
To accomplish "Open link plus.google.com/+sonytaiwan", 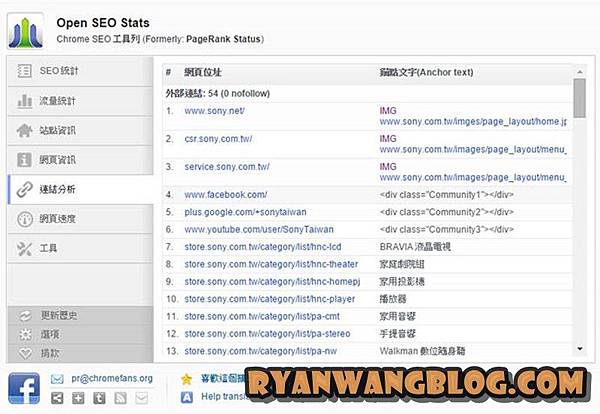I will [245, 212].
